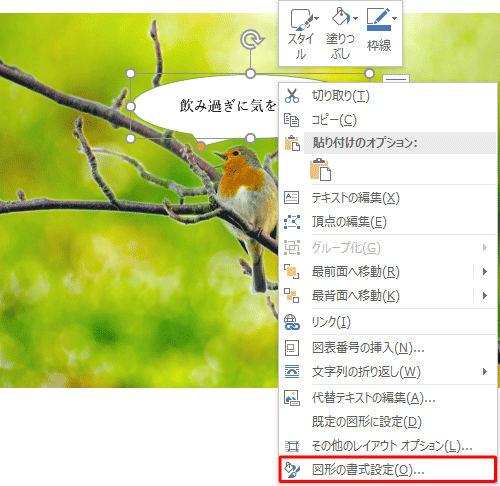Click the 塗りつぶし fill bucket icon

[x=340, y=16]
